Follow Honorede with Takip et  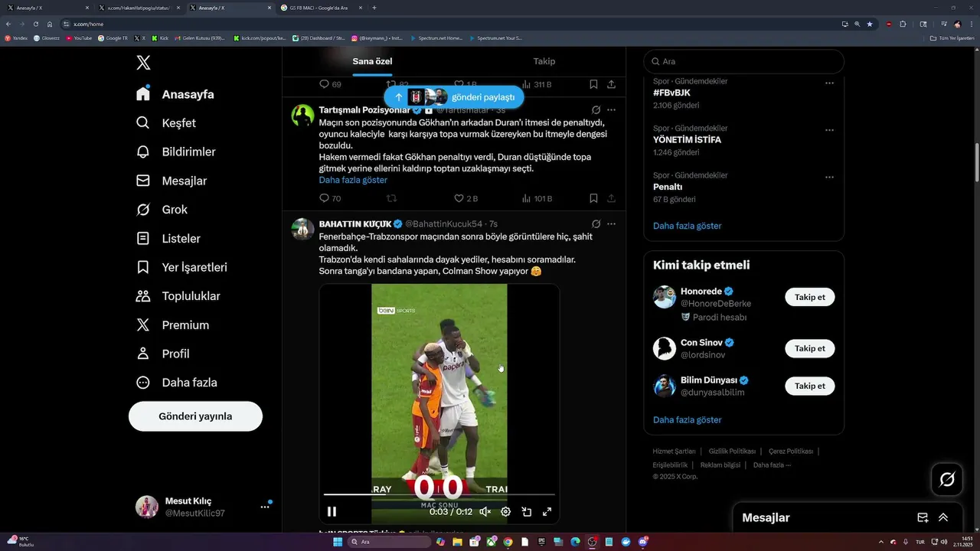[810, 297]
